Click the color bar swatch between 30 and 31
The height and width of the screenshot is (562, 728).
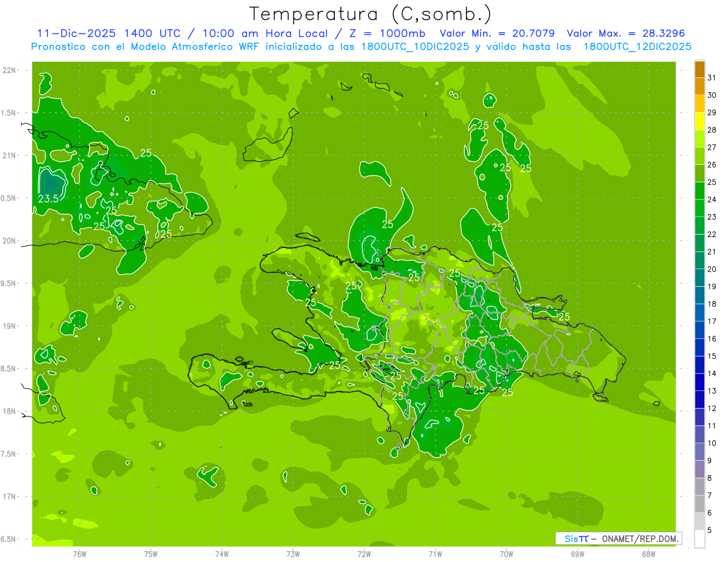(x=699, y=86)
